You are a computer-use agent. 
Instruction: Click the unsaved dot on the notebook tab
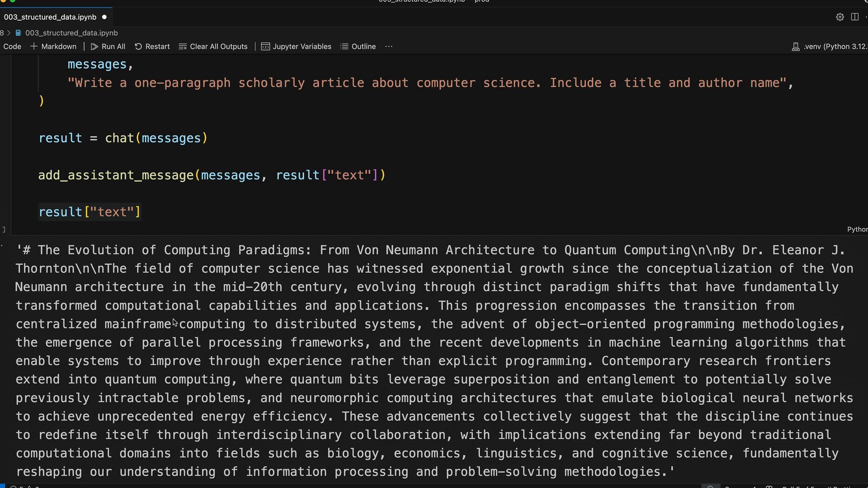coord(104,17)
